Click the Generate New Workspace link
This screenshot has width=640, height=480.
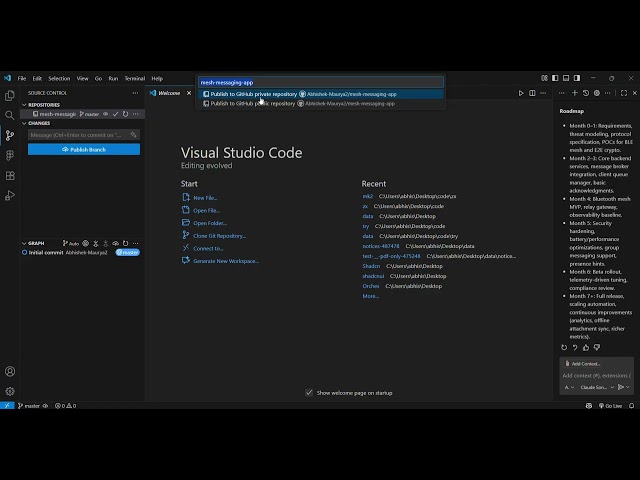pyautogui.click(x=226, y=261)
